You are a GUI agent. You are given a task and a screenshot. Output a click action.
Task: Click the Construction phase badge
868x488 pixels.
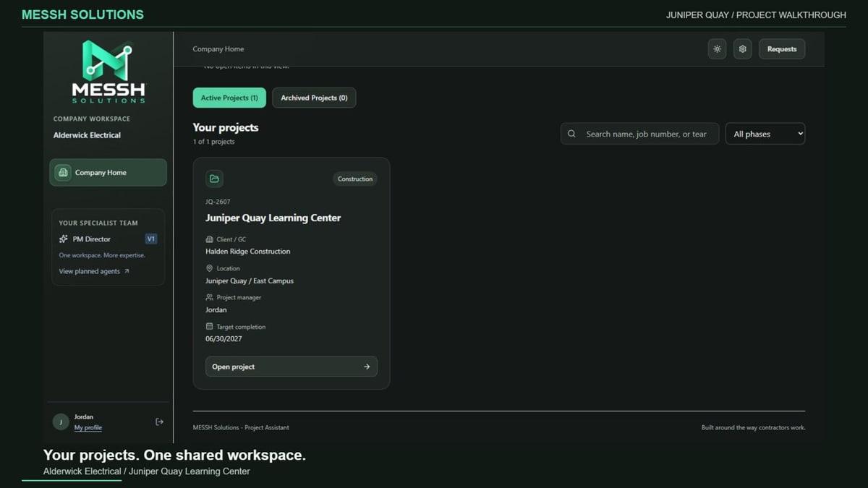[x=355, y=179]
